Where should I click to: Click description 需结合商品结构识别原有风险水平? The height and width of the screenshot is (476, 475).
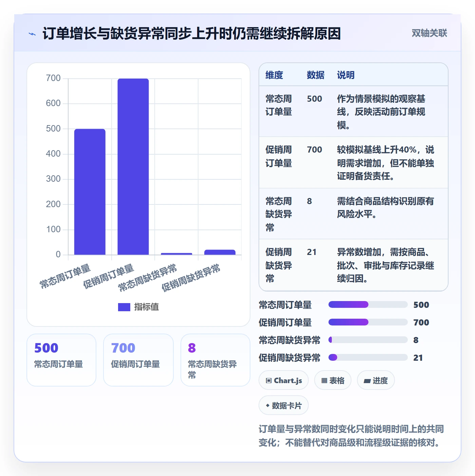click(385, 207)
